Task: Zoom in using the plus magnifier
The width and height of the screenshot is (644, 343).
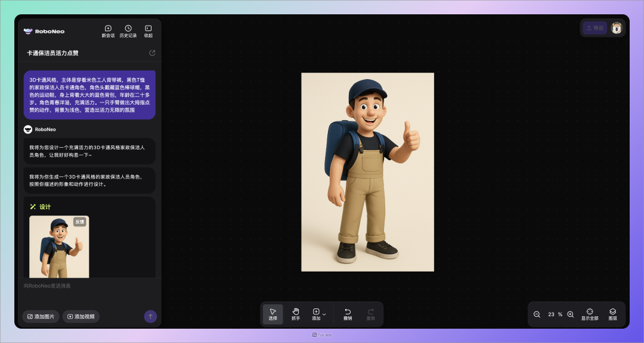Action: [x=571, y=314]
